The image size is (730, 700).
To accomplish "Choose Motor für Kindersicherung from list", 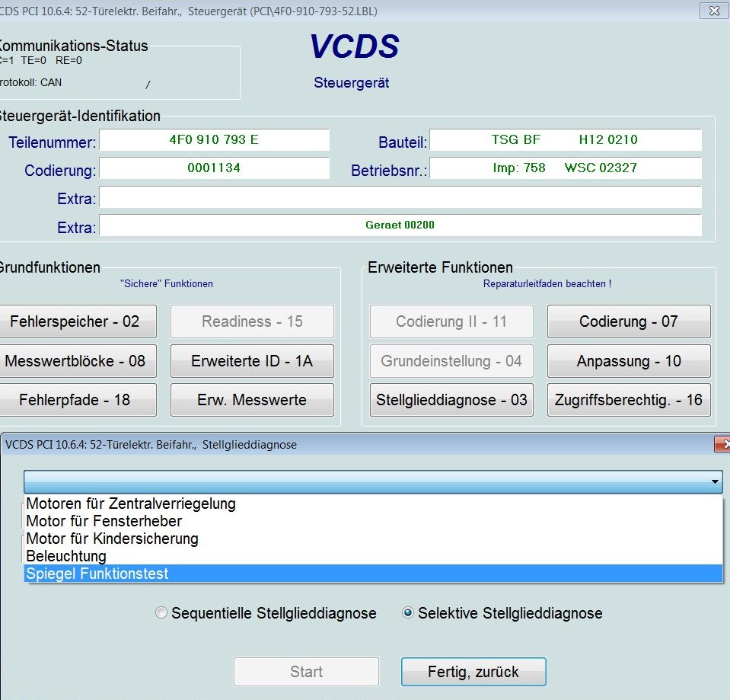I will tap(373, 539).
